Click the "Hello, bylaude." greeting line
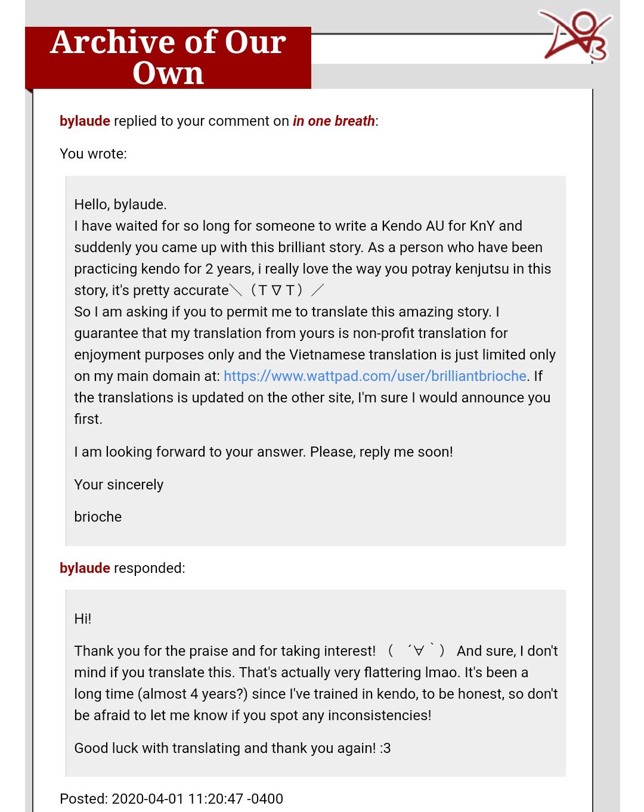 (120, 204)
